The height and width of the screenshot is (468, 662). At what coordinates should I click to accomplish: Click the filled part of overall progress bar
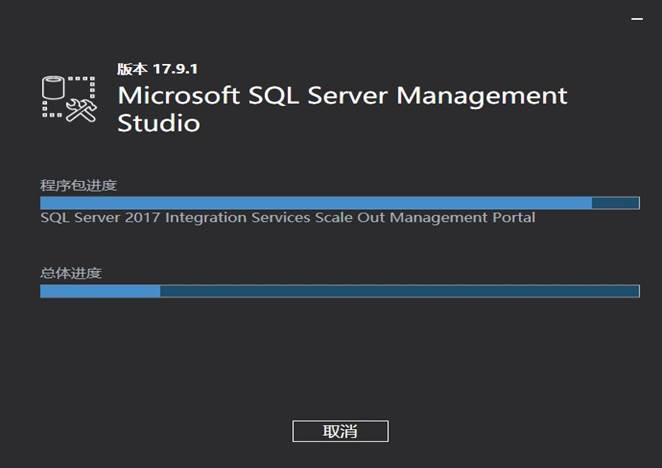click(100, 291)
